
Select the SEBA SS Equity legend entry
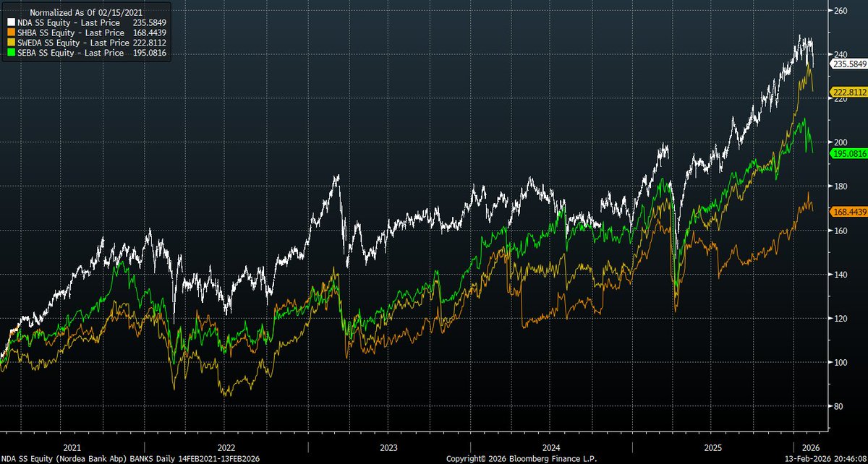(x=87, y=53)
